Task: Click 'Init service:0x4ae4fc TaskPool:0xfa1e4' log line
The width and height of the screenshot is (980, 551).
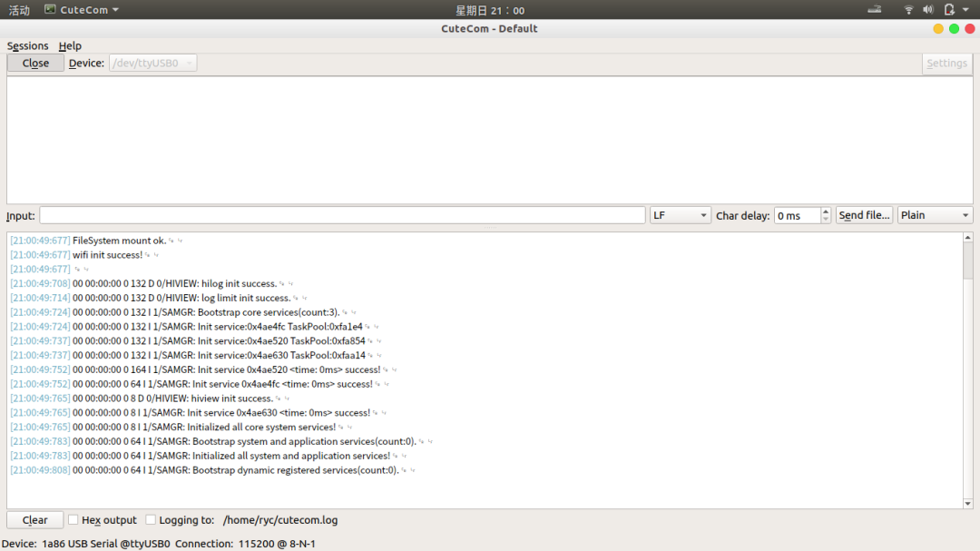Action: (x=280, y=327)
